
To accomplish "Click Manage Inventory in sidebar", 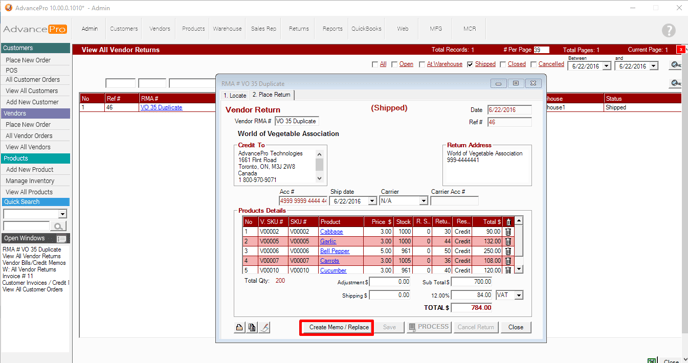I will [30, 181].
